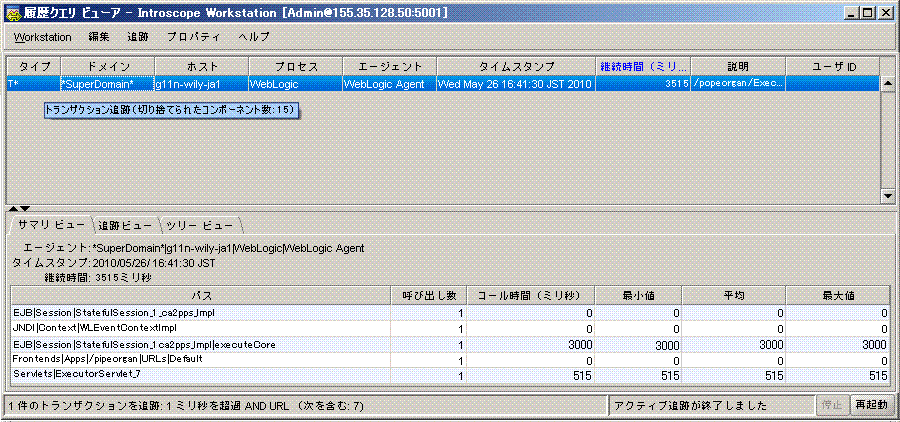The image size is (900, 422).
Task: Select the WebLogic process cell
Action: pos(296,84)
